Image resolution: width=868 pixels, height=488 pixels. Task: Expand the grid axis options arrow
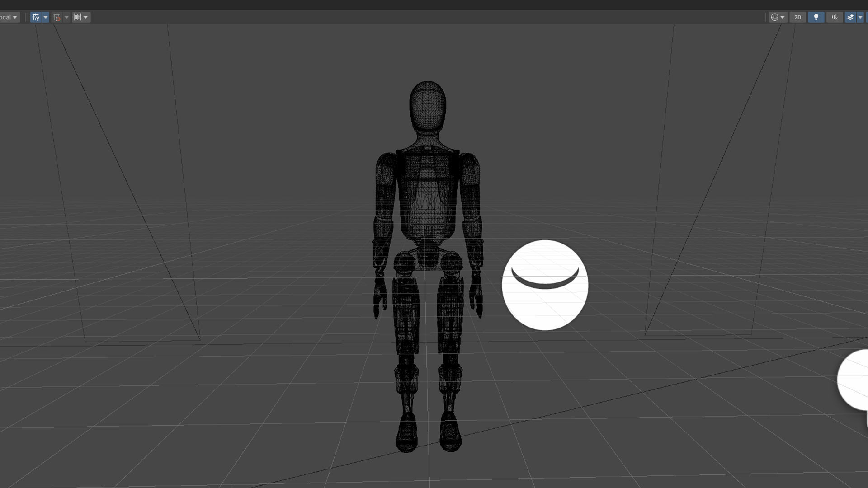(x=45, y=17)
